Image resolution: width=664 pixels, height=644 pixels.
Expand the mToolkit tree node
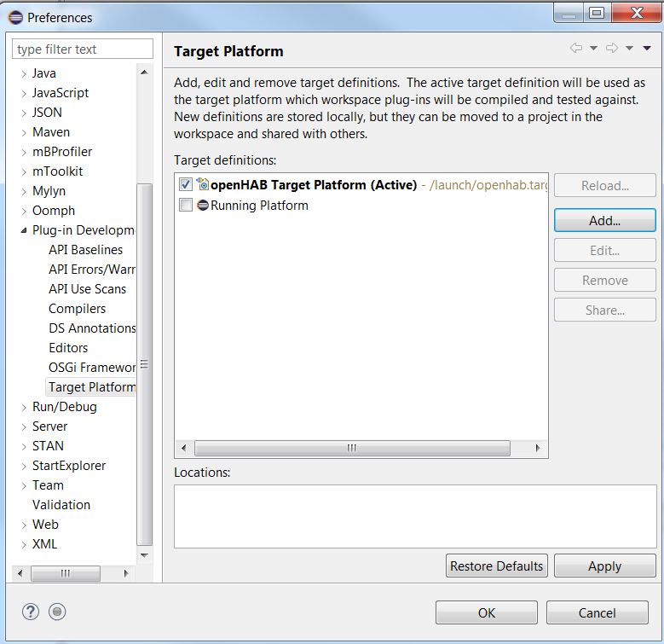click(24, 172)
